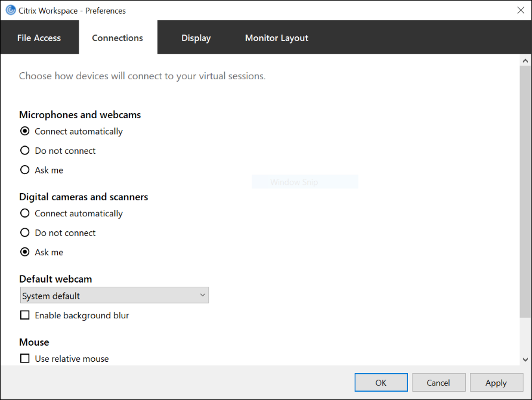Choose Do not connect for digital cameras and scanners
Viewport: 532px width, 400px height.
(x=25, y=233)
